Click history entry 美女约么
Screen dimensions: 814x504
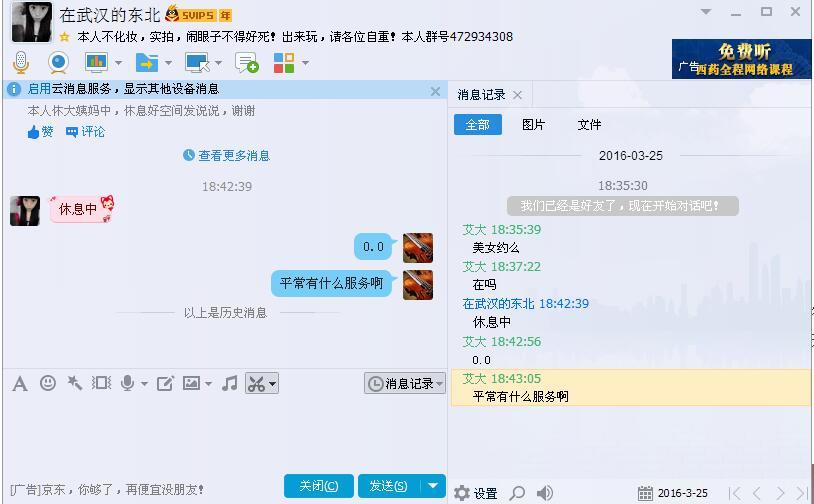coord(496,248)
